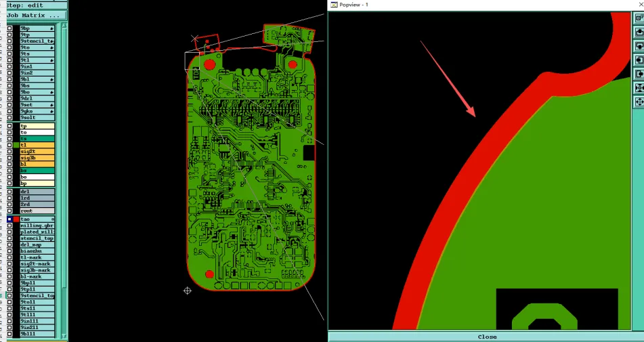Select layer name 9drl
This screenshot has height=342, width=644.
coord(37,98)
